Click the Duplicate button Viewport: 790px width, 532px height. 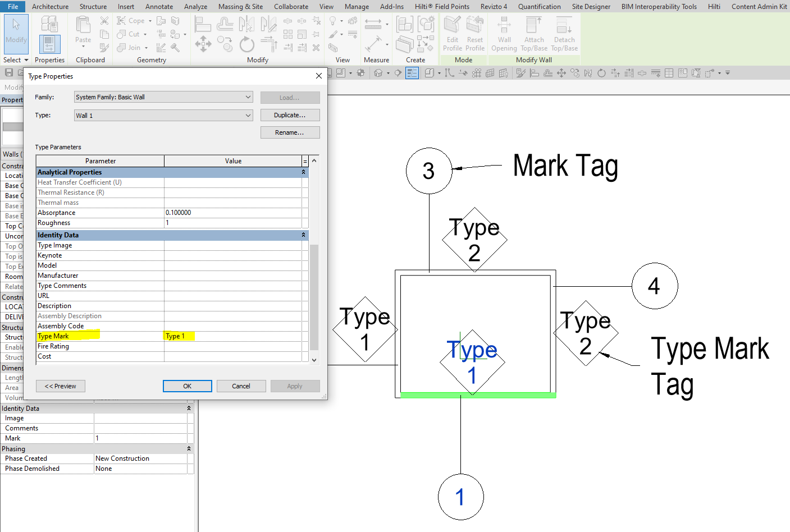coord(290,114)
